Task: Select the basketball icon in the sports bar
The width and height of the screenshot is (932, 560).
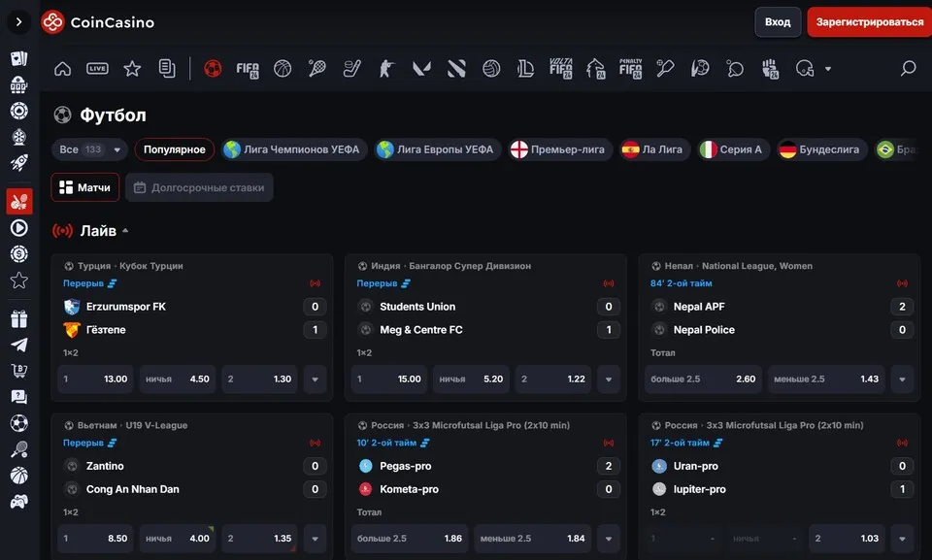Action: point(283,68)
